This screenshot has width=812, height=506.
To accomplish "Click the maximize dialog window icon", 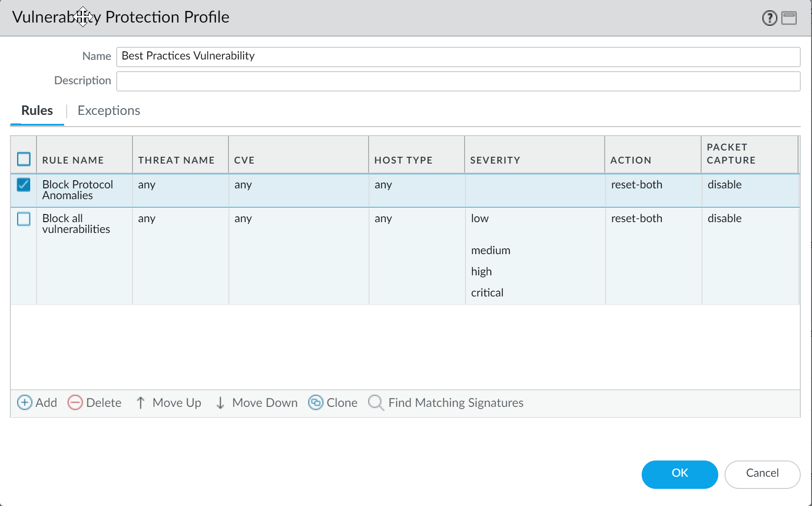I will point(789,18).
